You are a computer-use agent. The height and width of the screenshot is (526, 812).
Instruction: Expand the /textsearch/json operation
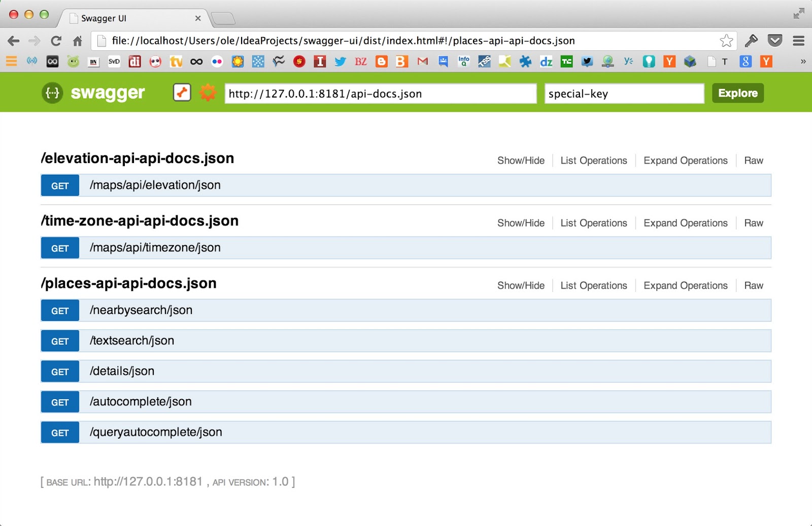(406, 341)
